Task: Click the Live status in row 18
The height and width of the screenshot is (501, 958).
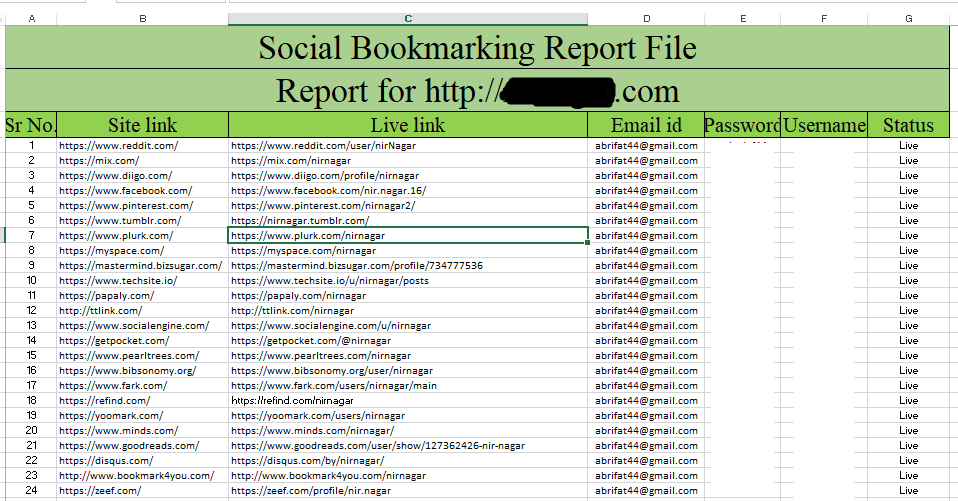Action: [x=909, y=401]
